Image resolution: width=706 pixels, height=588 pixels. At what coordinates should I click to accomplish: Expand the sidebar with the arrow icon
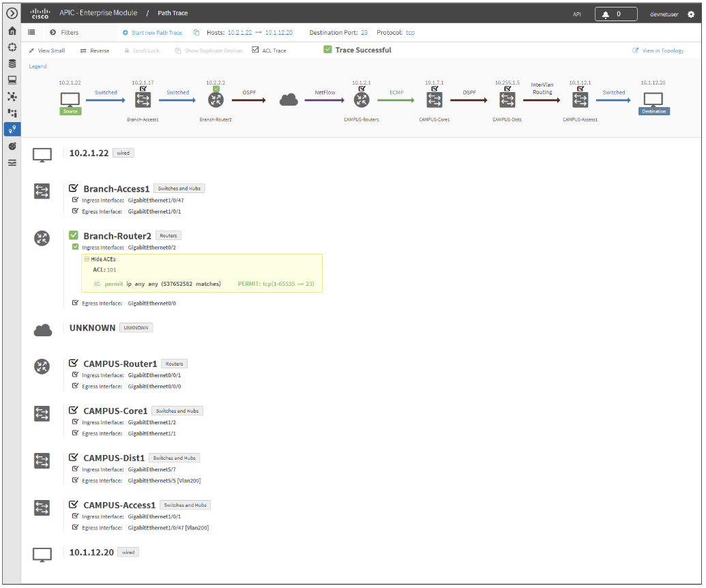coord(12,14)
